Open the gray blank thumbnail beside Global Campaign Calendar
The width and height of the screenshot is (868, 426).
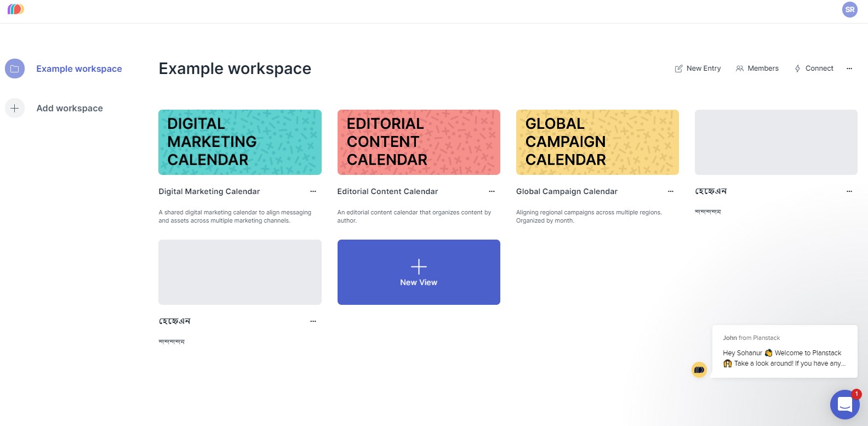click(776, 142)
